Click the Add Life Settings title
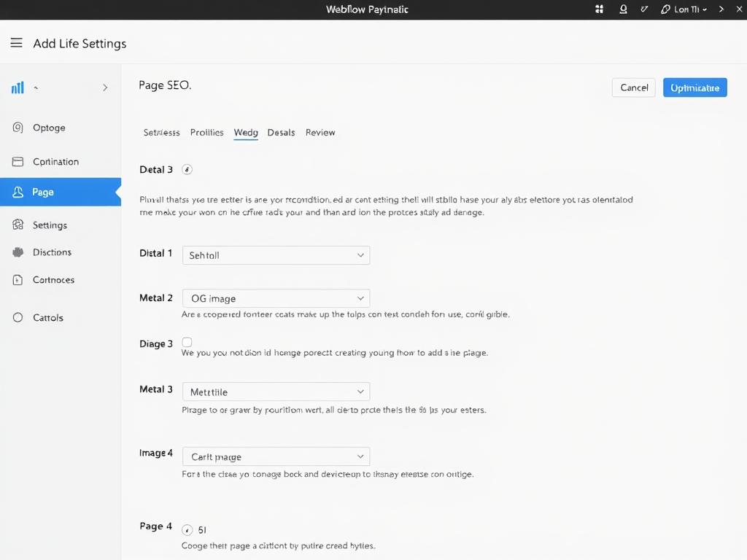This screenshot has width=747, height=560. [80, 44]
